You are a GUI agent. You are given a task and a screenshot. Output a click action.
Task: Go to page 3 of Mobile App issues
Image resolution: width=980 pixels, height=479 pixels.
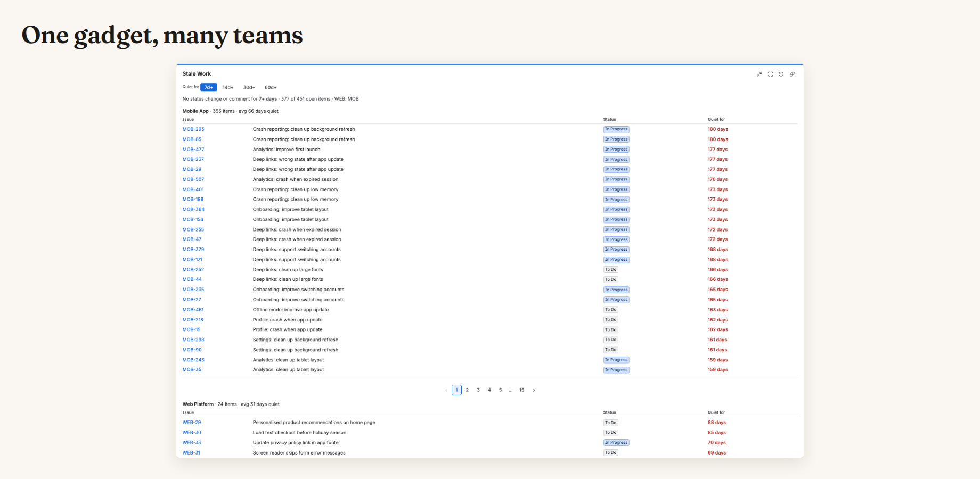[478, 390]
